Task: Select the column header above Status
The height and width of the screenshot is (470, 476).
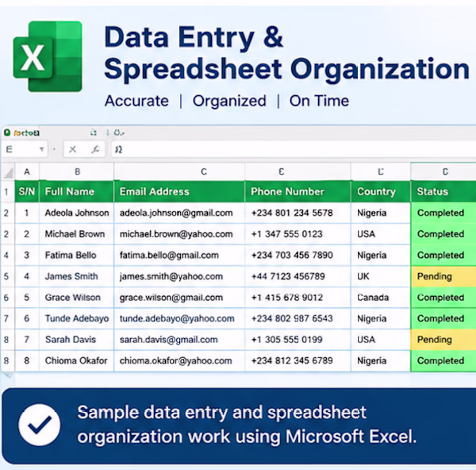Action: (444, 172)
